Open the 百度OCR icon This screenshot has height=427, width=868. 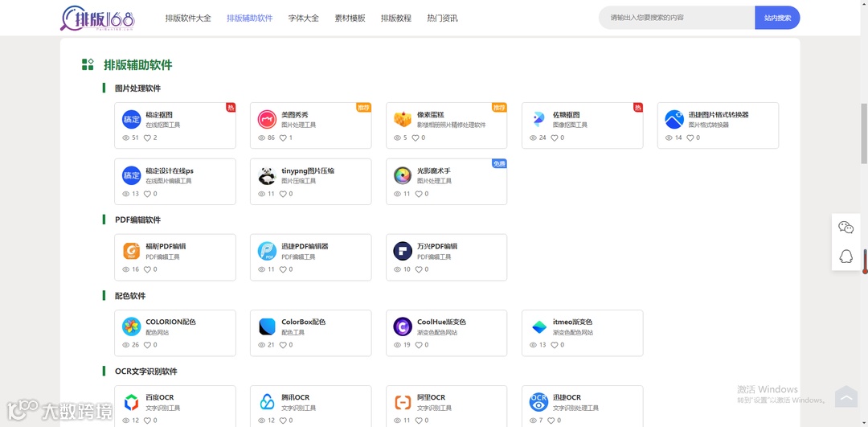132,403
